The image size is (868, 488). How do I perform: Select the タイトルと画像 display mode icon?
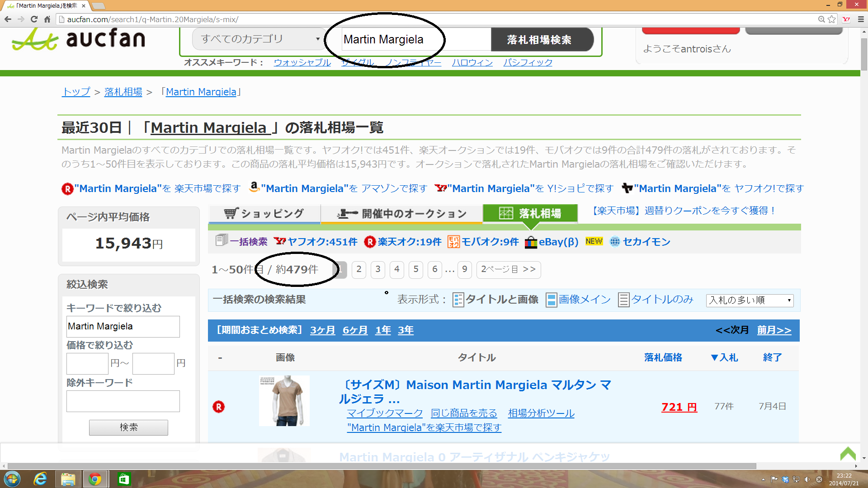[458, 300]
